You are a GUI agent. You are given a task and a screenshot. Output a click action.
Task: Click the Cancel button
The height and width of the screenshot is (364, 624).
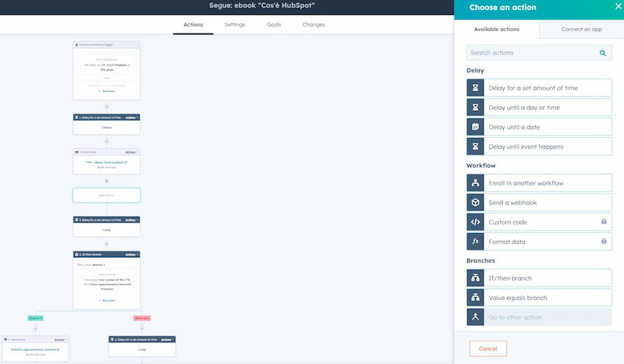click(x=488, y=348)
